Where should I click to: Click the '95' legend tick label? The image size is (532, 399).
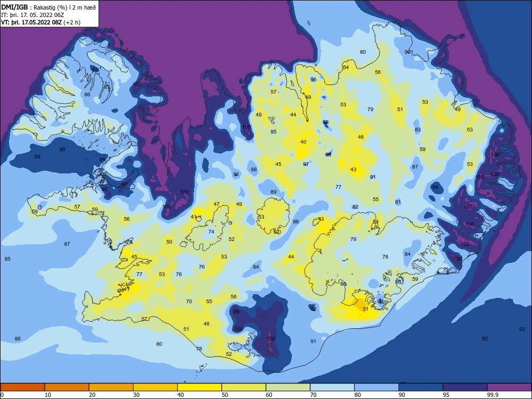coord(446,395)
